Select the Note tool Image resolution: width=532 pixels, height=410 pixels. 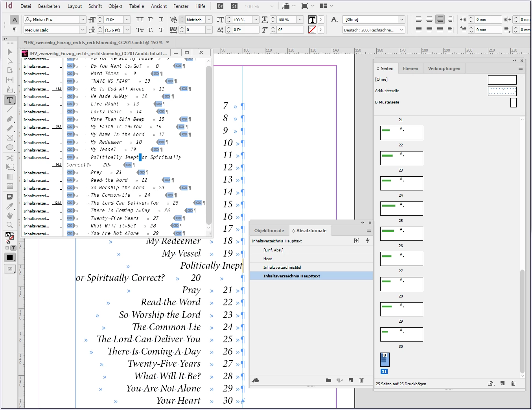click(10, 197)
